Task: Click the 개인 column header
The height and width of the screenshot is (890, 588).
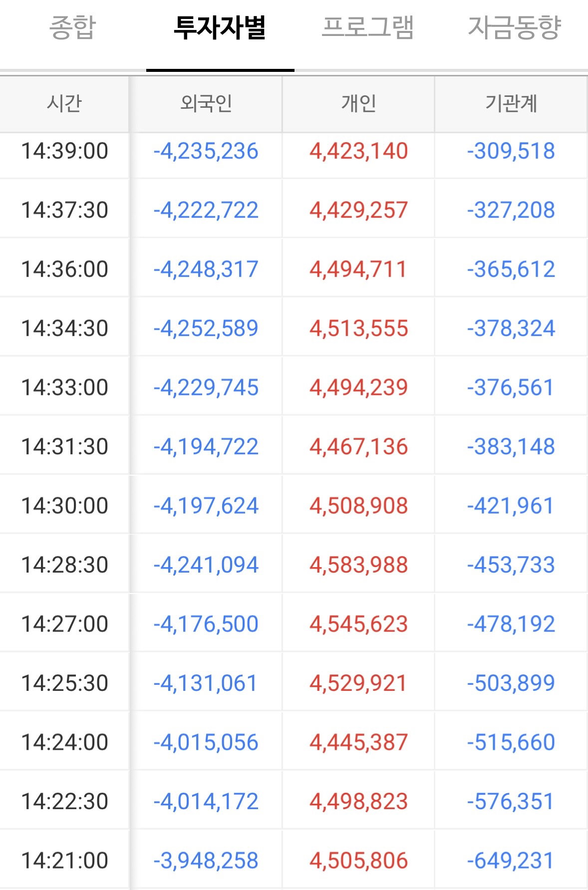Action: coord(358,104)
